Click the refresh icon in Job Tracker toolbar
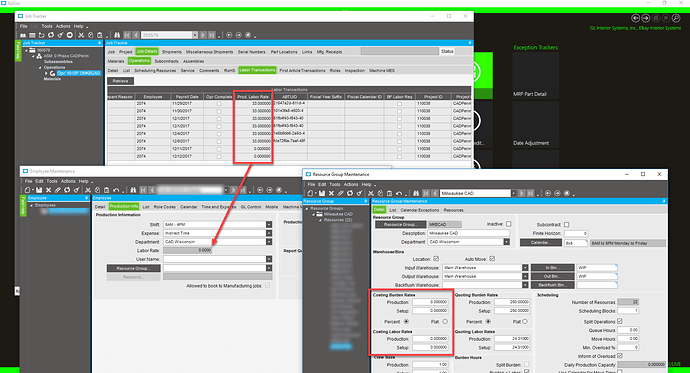This screenshot has width=690, height=373. coord(51,35)
